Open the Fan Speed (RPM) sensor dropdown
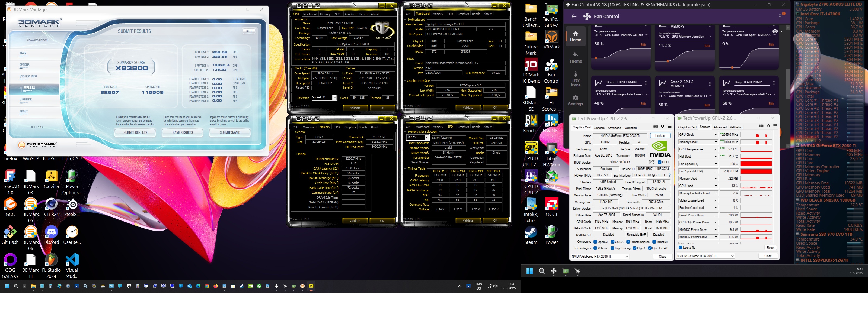 [x=716, y=171]
